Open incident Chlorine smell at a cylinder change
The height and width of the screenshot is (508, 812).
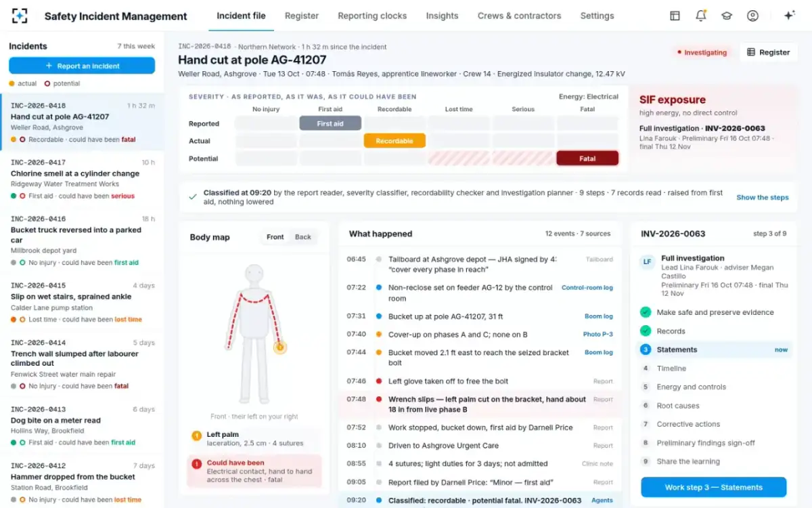click(82, 179)
